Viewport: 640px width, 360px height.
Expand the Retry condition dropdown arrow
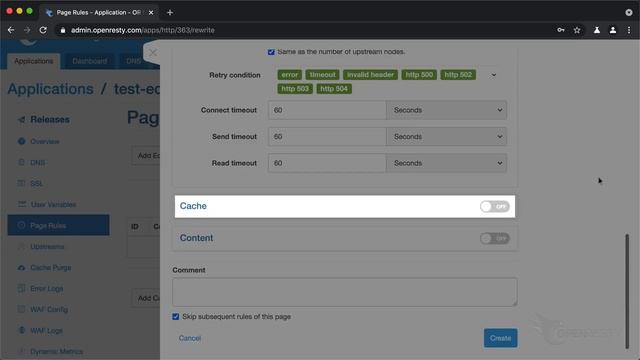494,75
